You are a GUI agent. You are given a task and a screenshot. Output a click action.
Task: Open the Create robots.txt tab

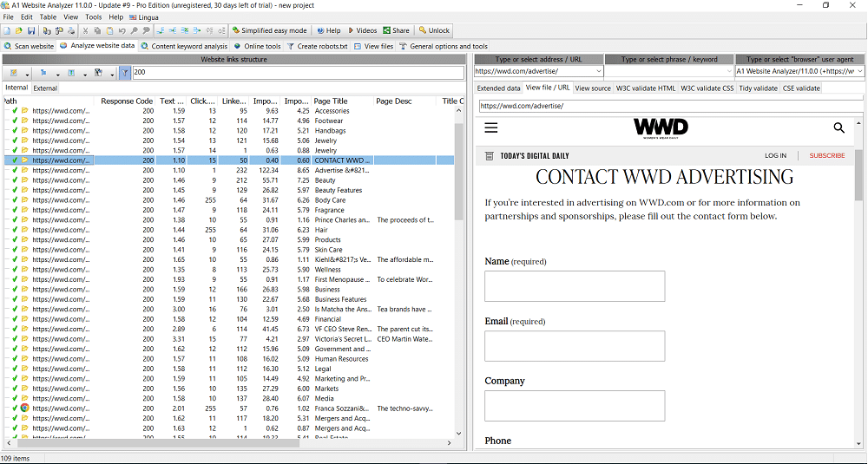point(317,47)
